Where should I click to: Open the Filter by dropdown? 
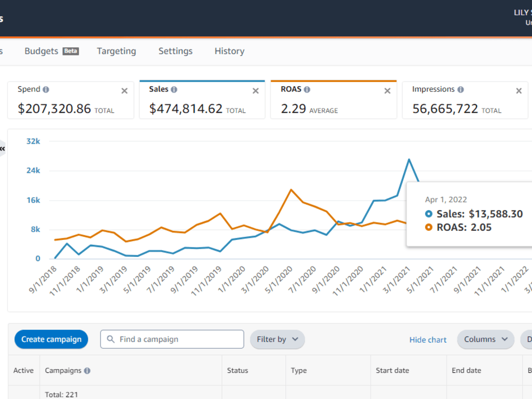(x=277, y=339)
